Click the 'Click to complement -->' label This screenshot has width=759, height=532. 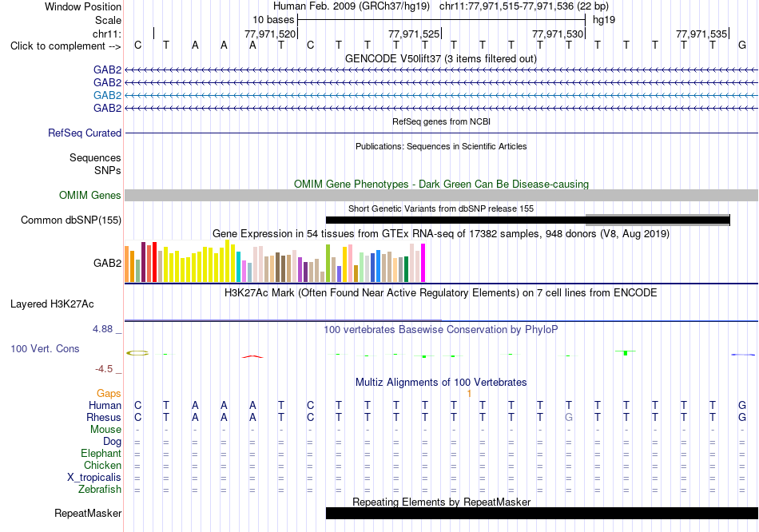point(66,46)
